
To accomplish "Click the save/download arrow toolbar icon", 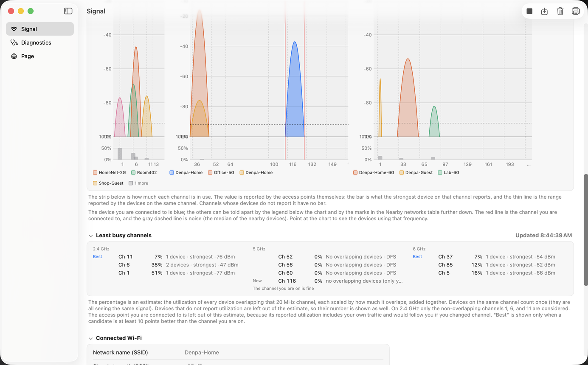I will [x=545, y=11].
